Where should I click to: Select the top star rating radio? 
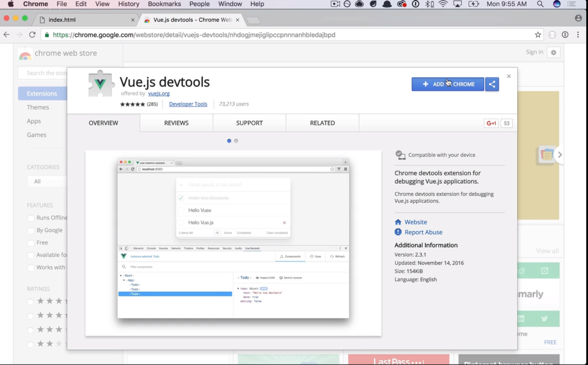(30, 302)
